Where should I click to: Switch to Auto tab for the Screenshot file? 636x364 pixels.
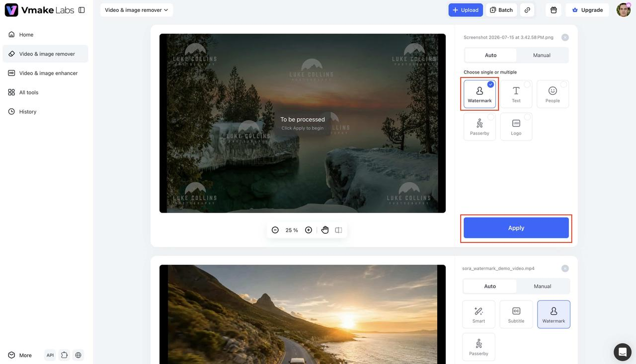[x=490, y=55]
